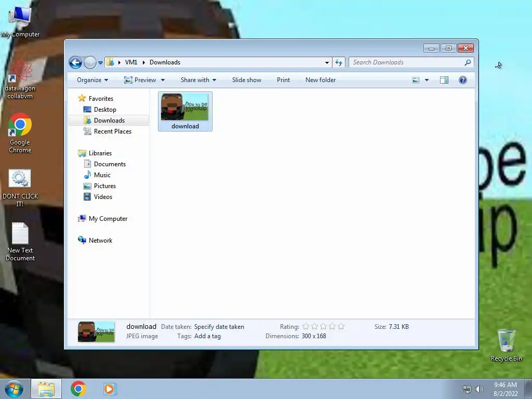Open the Videos library
The height and width of the screenshot is (399, 532).
[103, 197]
